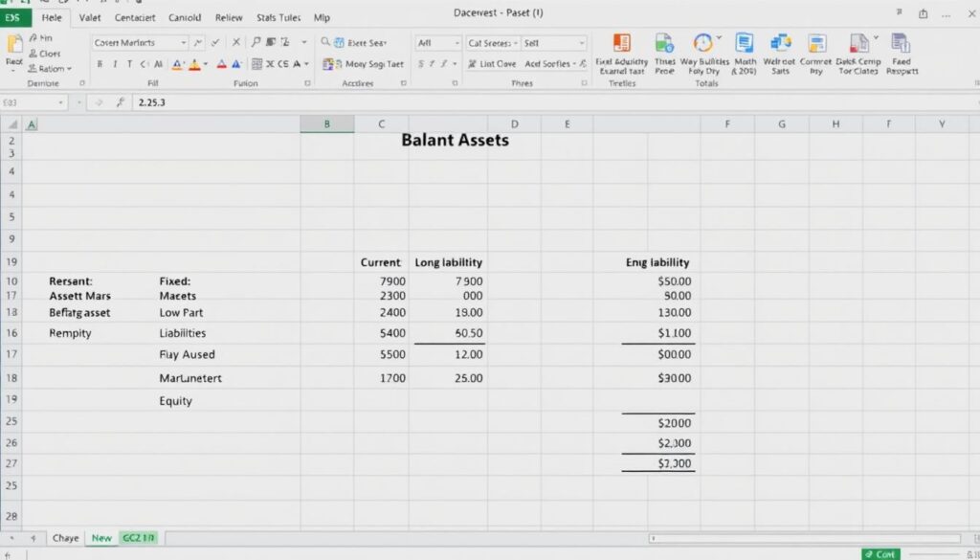The image size is (980, 560).
Task: Toggle bold formatting
Action: click(x=101, y=63)
